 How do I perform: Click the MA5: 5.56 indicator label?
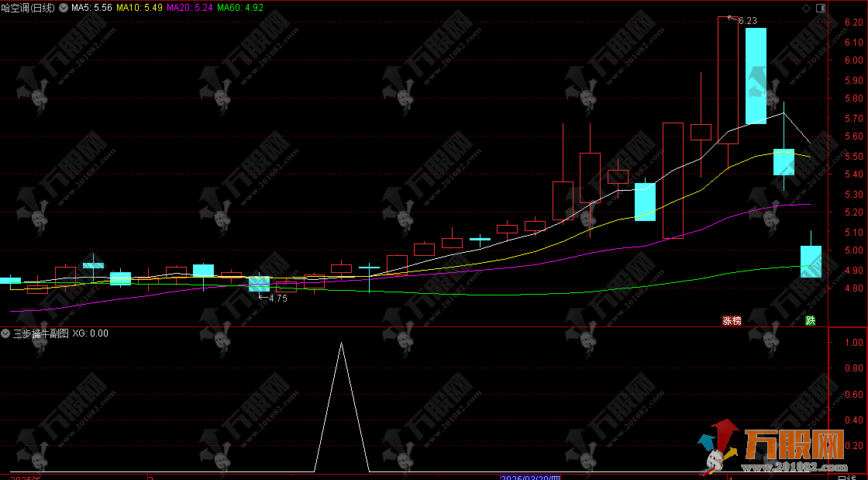(91, 8)
